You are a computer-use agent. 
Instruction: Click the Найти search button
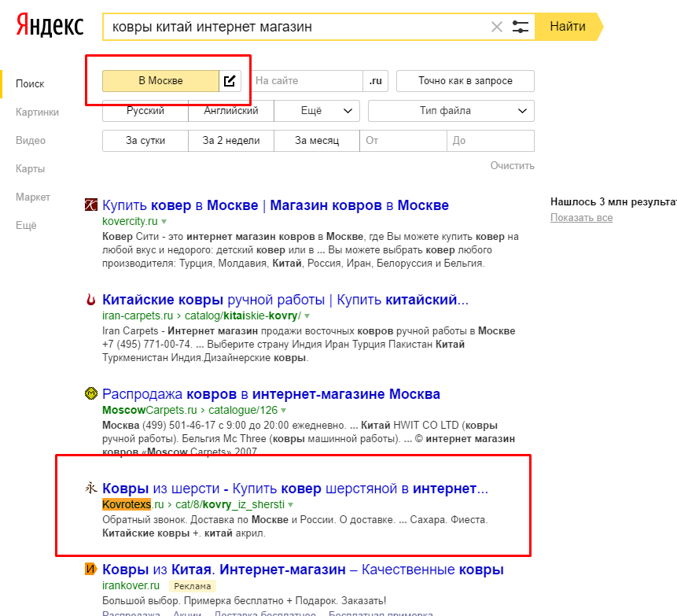[x=568, y=27]
